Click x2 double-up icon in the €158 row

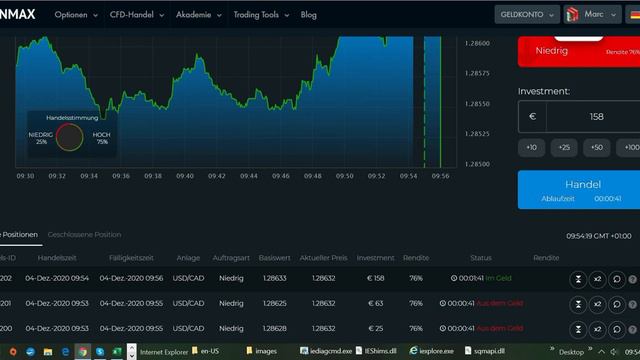(x=597, y=280)
